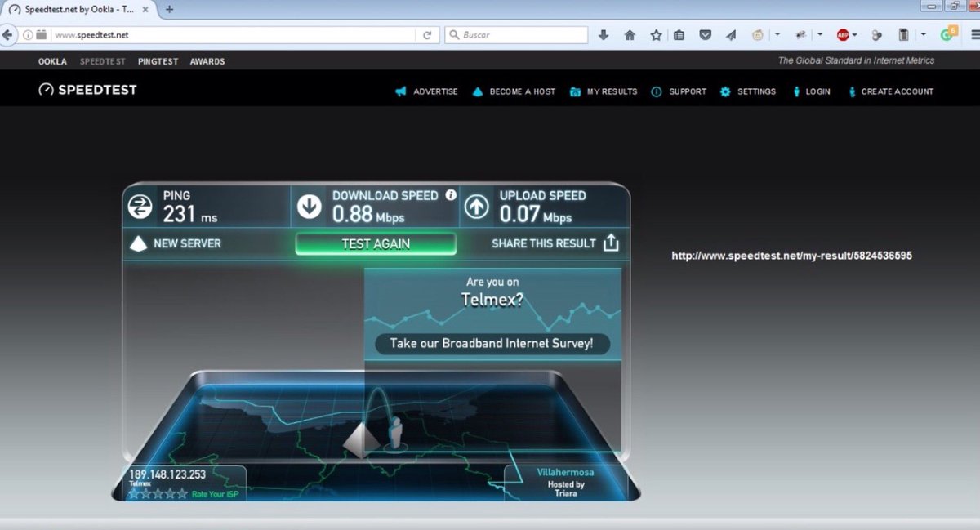The width and height of the screenshot is (980, 530).
Task: Close the Speedtest.net tab
Action: point(146,9)
